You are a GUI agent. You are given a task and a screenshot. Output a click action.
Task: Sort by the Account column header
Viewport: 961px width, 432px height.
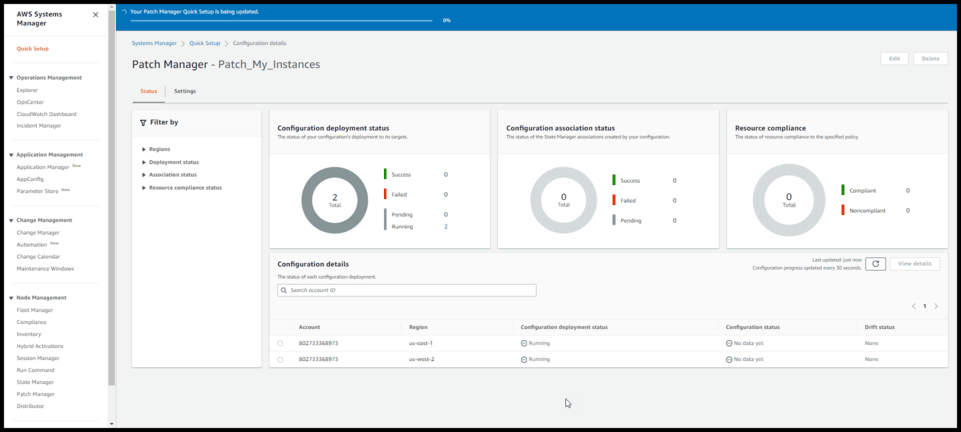(x=310, y=327)
